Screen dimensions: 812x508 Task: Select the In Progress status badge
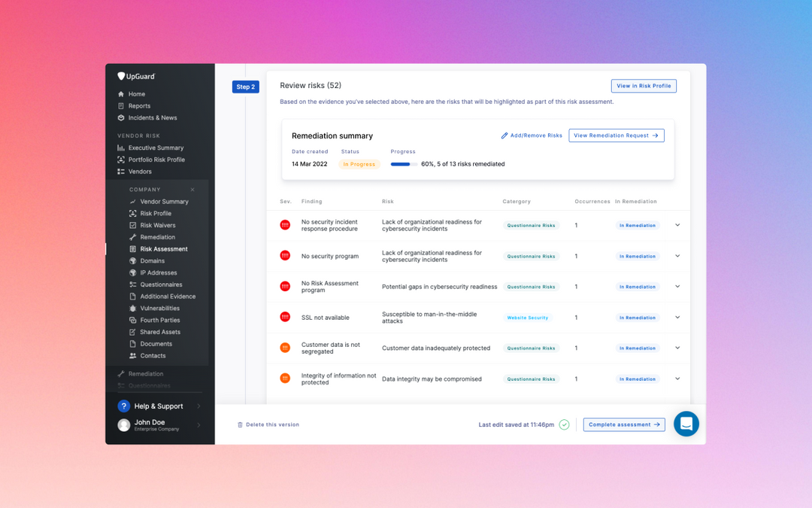(x=359, y=163)
